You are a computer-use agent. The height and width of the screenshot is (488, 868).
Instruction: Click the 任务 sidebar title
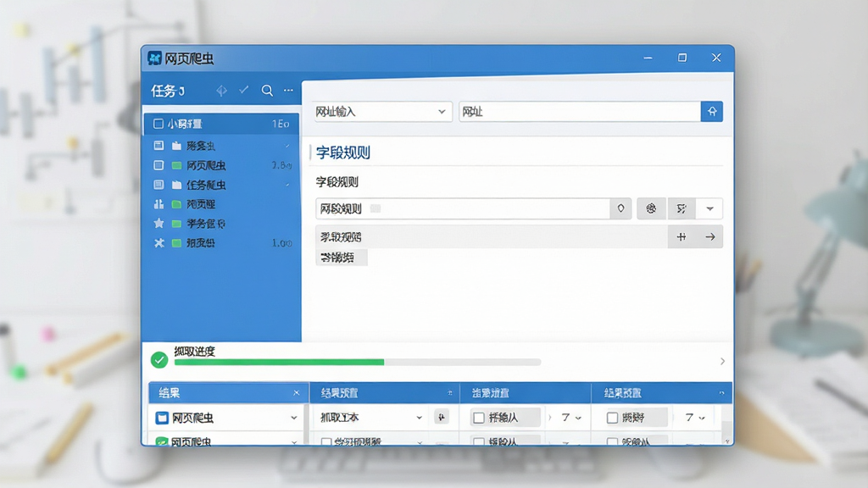point(168,91)
